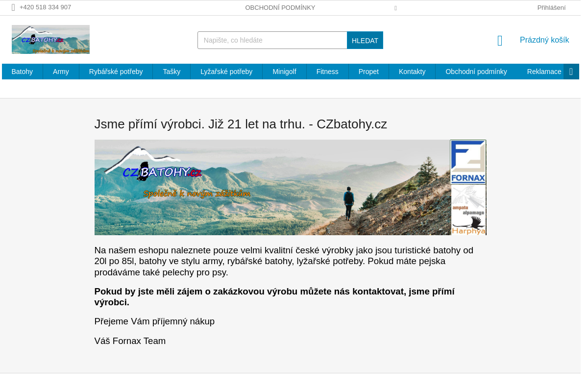Expand the hidden navigation items with the chevron
The width and height of the screenshot is (588, 392).
click(x=571, y=72)
